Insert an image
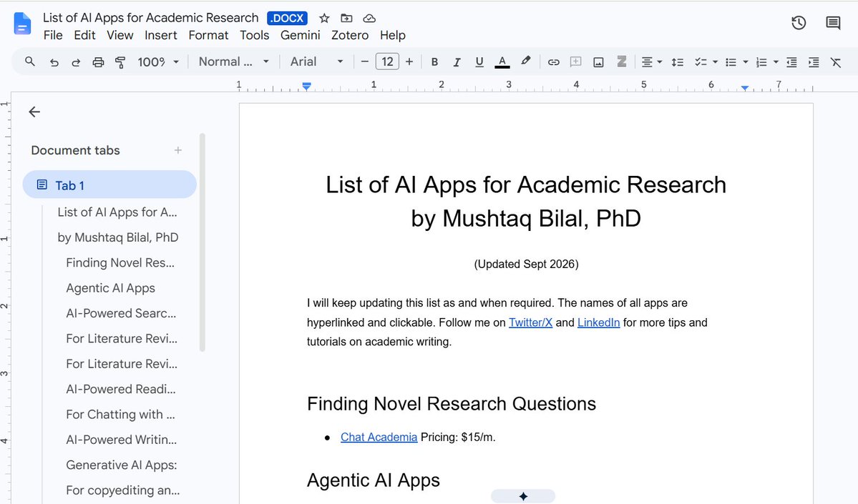The width and height of the screenshot is (858, 504). pyautogui.click(x=599, y=62)
